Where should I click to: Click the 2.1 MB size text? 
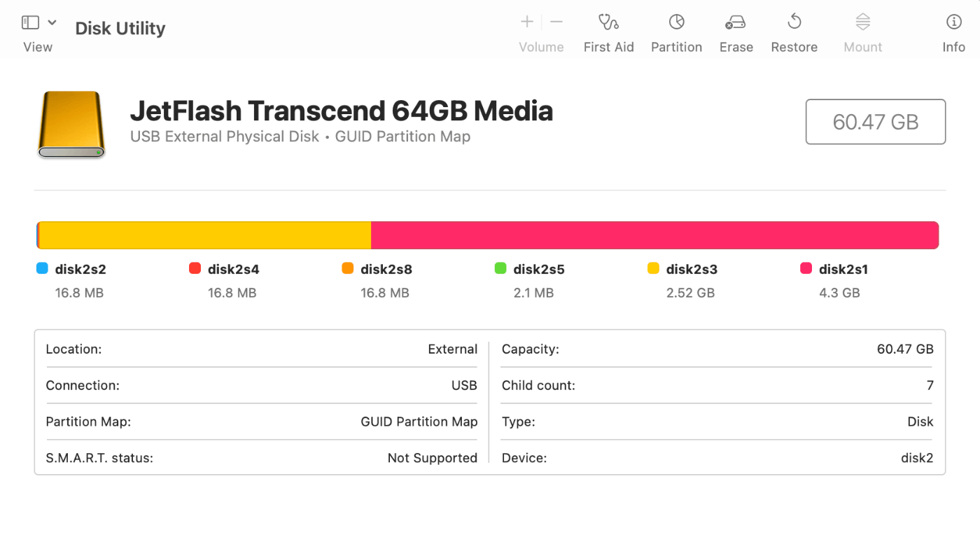tap(533, 293)
